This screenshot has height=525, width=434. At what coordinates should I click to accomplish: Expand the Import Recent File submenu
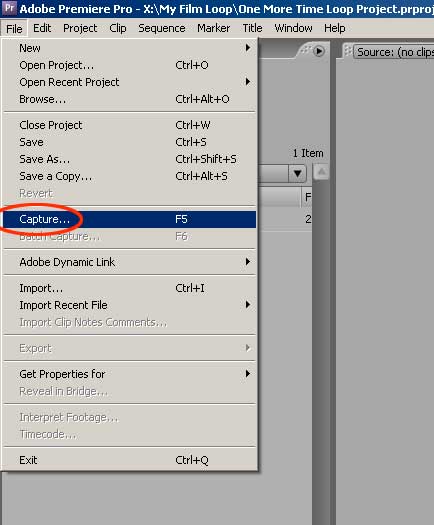point(130,305)
